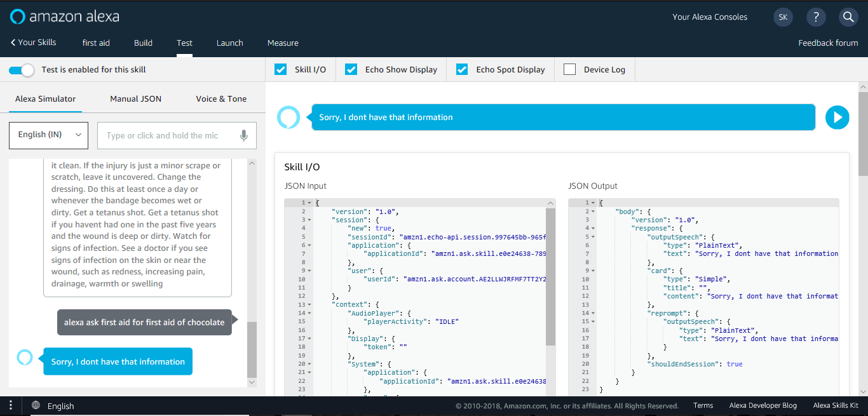868x416 pixels.
Task: Click English language selector in footer
Action: (x=60, y=406)
